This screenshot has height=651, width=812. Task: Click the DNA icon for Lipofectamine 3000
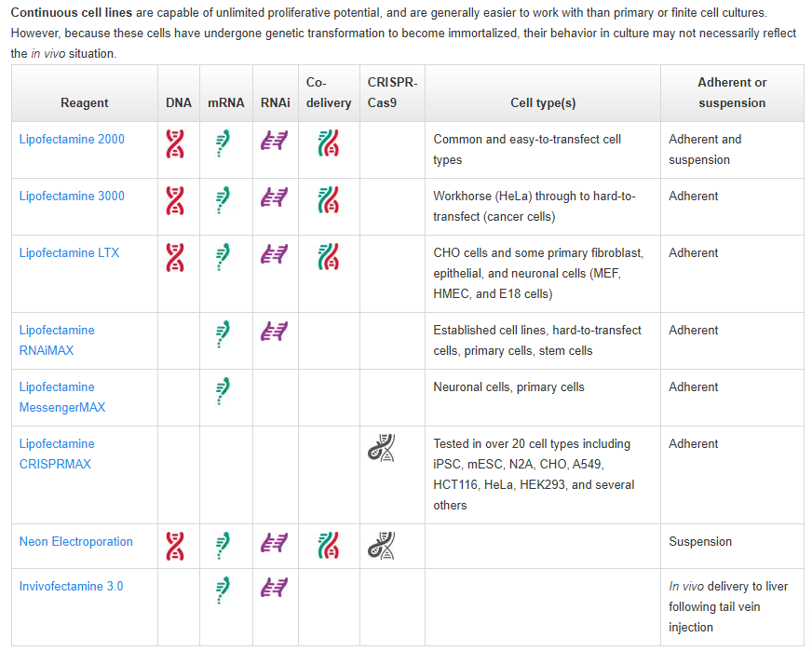pos(175,200)
